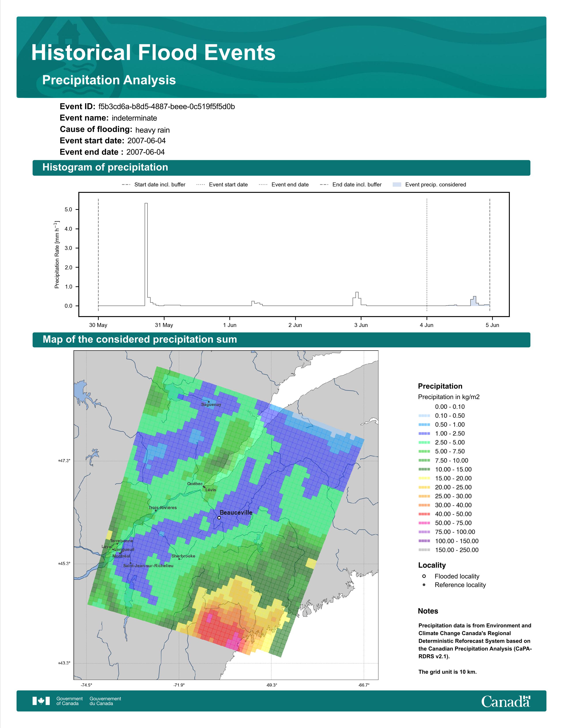Click the Québec locality label on map
Screen dimensions: 563x728
pos(195,484)
